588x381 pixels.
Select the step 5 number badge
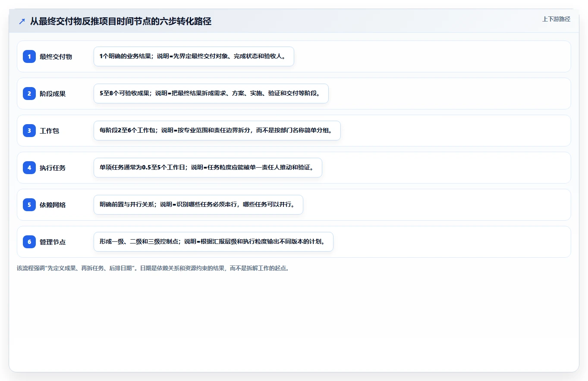pyautogui.click(x=29, y=205)
